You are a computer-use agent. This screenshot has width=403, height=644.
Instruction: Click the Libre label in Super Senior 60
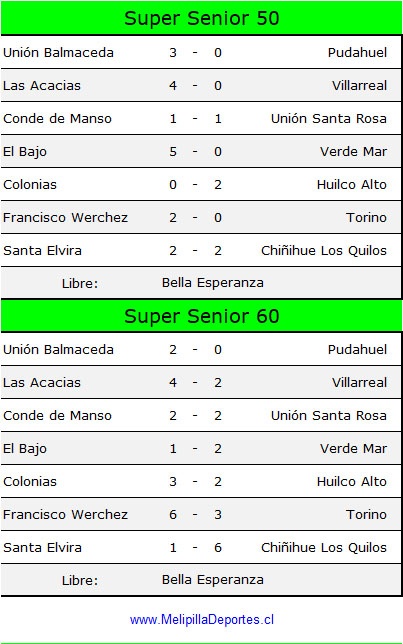pos(80,580)
